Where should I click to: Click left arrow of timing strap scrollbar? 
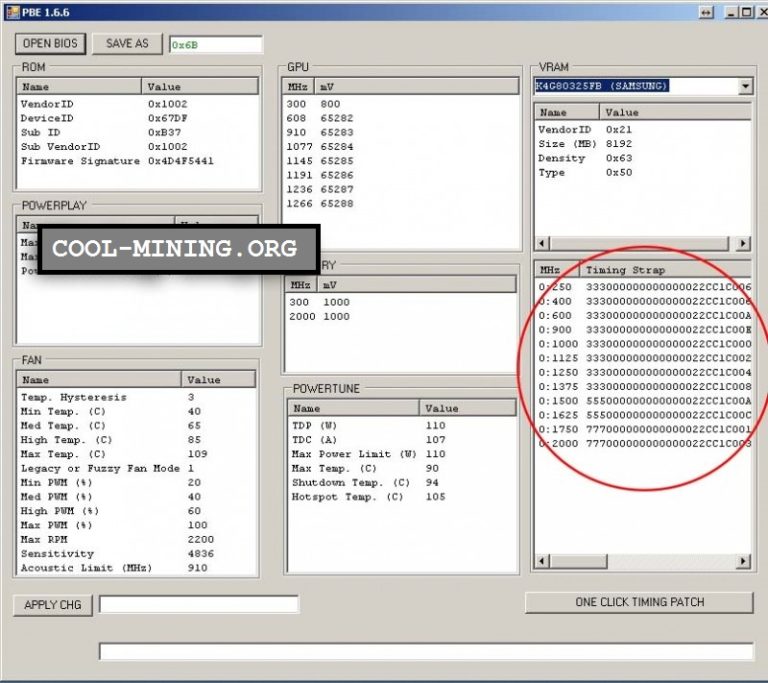tap(541, 561)
